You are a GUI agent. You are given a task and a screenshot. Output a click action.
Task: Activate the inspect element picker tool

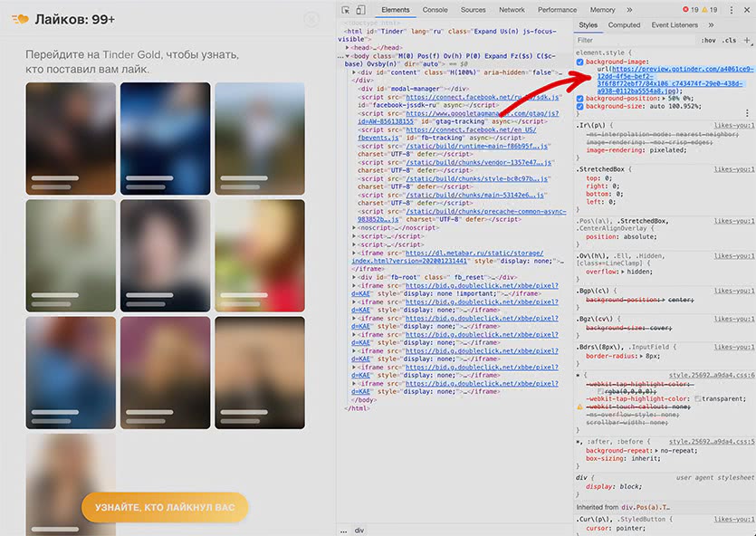click(346, 10)
